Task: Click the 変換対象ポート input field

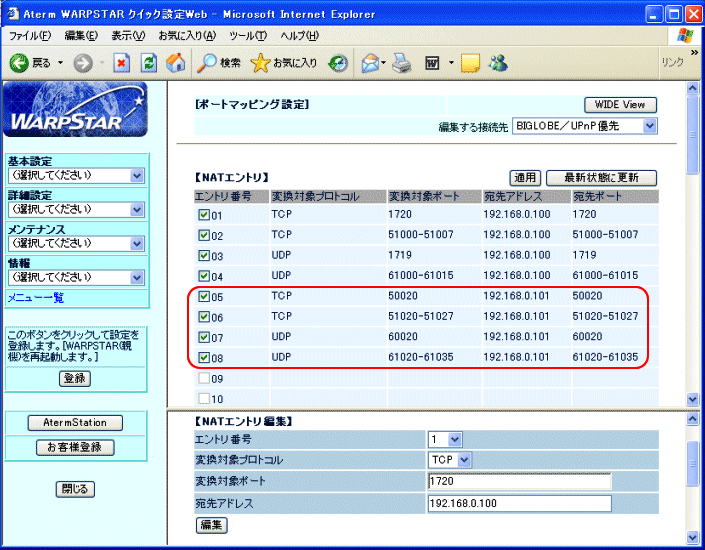Action: pyautogui.click(x=518, y=482)
